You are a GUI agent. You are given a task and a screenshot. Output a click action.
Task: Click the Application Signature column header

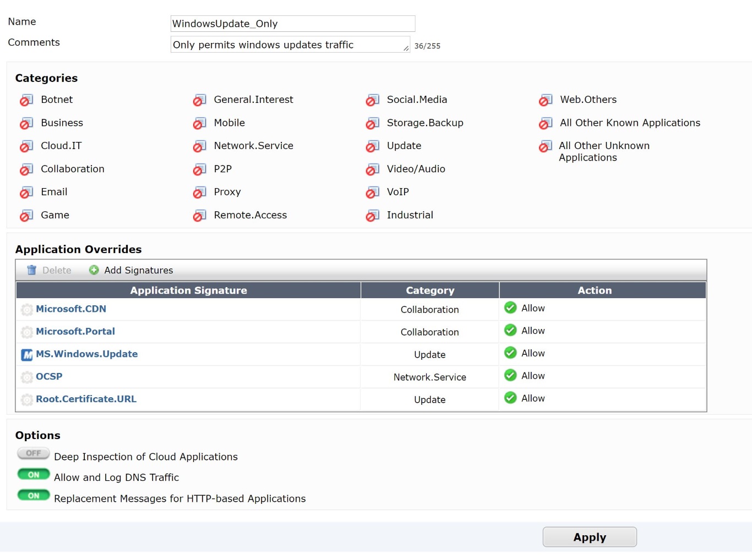(188, 290)
